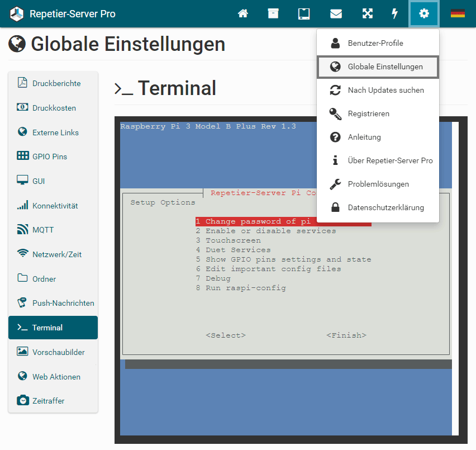Click Debug option in terminal menu
This screenshot has width=476, height=450.
(x=213, y=278)
